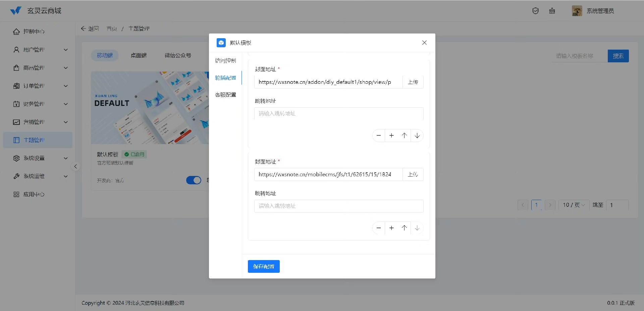Viewport: 644px width, 311px height.
Task: Click 上传 beside the diy_default1 cover URL
Action: click(x=413, y=82)
